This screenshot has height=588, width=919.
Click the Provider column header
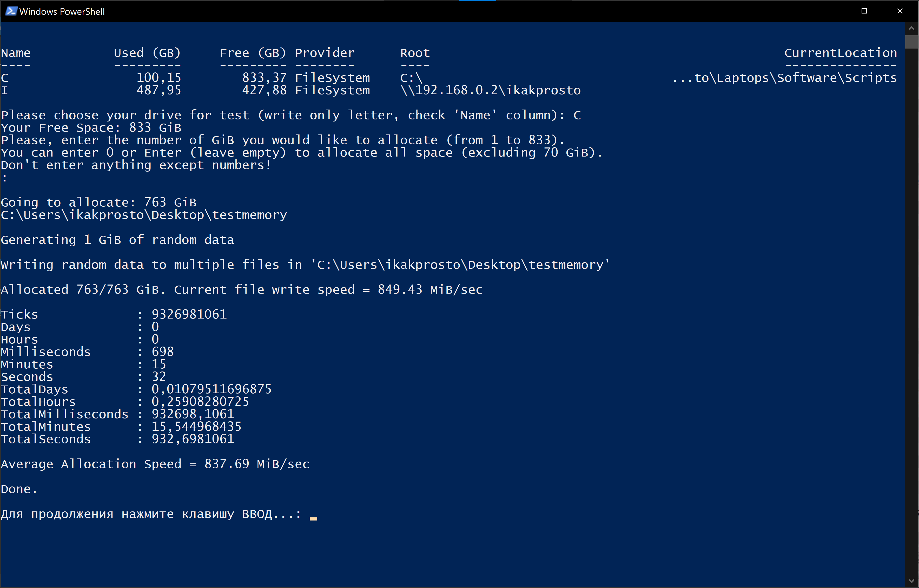[x=325, y=53]
